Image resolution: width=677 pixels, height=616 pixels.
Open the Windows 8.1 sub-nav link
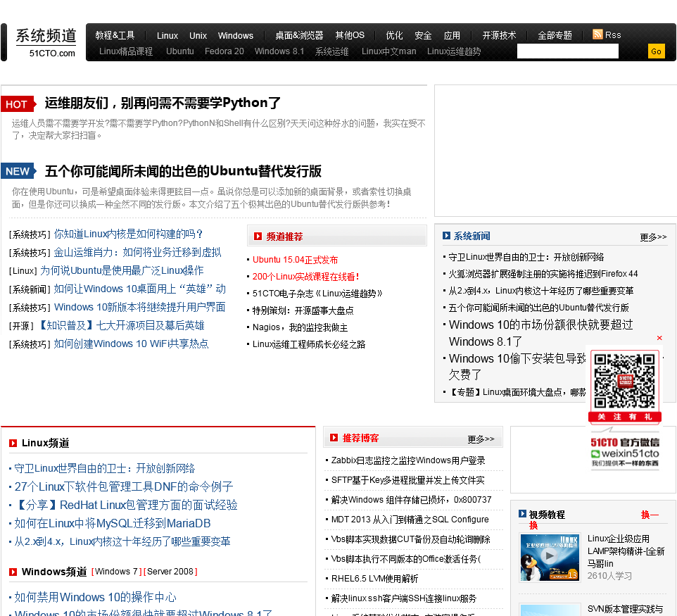click(x=279, y=51)
